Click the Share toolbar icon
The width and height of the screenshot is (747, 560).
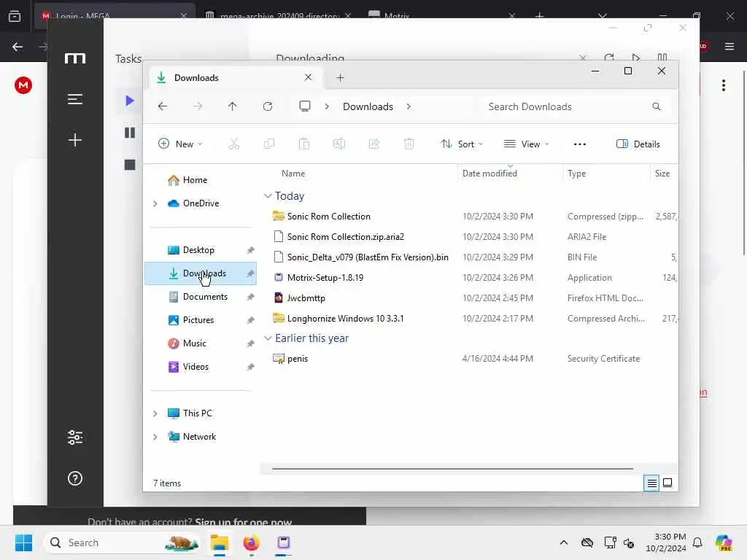(374, 144)
